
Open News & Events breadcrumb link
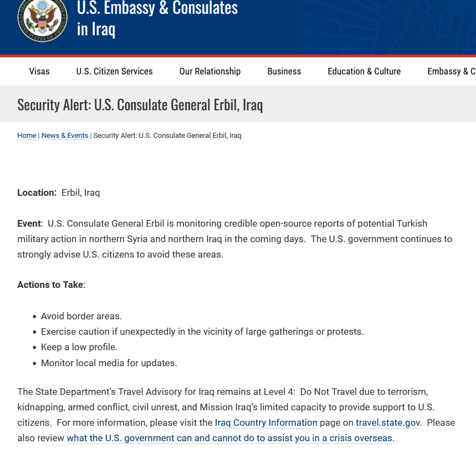[64, 136]
